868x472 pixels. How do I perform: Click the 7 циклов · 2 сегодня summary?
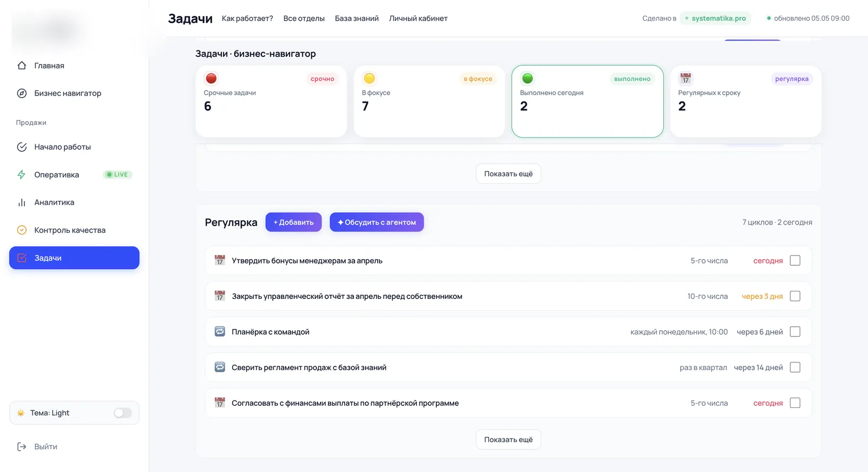point(777,222)
